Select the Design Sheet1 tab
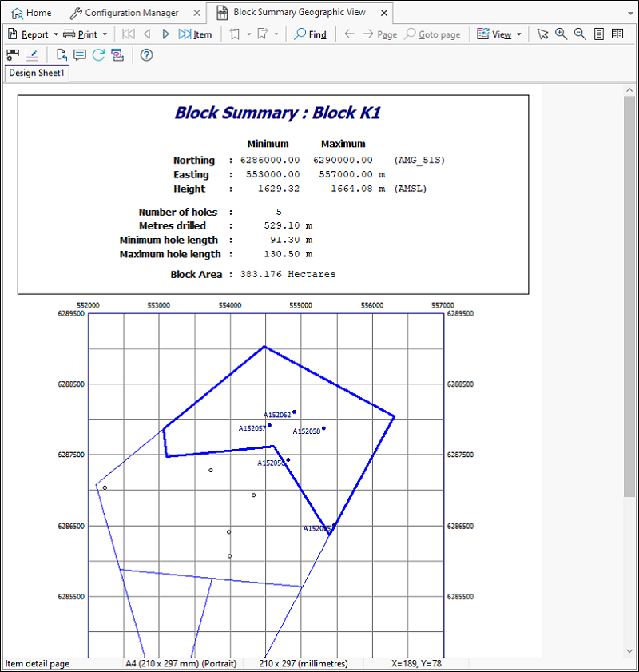The width and height of the screenshot is (639, 672). [36, 73]
